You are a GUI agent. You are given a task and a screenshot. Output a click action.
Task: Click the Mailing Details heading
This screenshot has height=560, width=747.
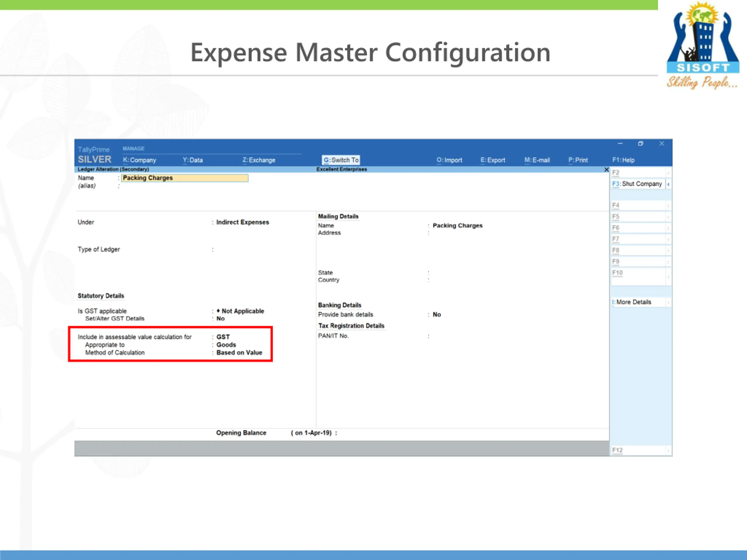[x=338, y=216]
